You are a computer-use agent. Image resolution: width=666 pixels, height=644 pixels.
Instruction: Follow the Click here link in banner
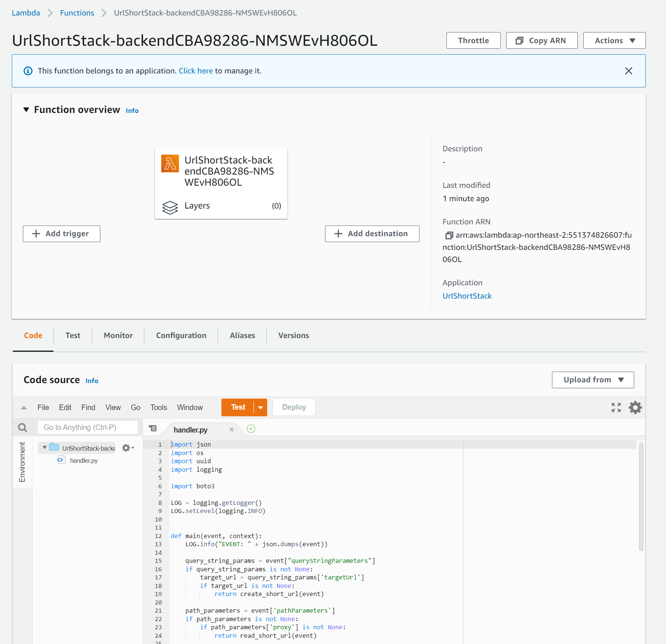click(196, 71)
